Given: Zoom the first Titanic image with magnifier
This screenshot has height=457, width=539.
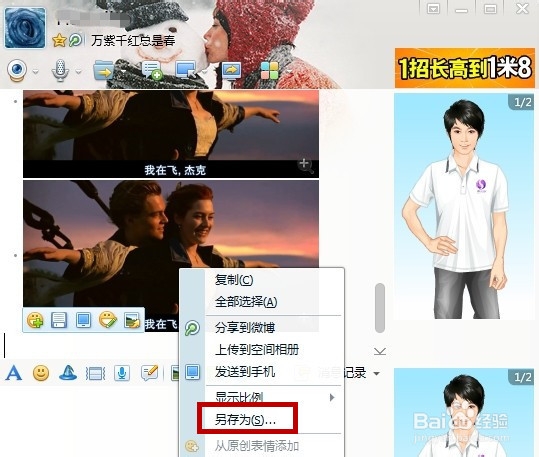Looking at the screenshot, I should (x=305, y=165).
